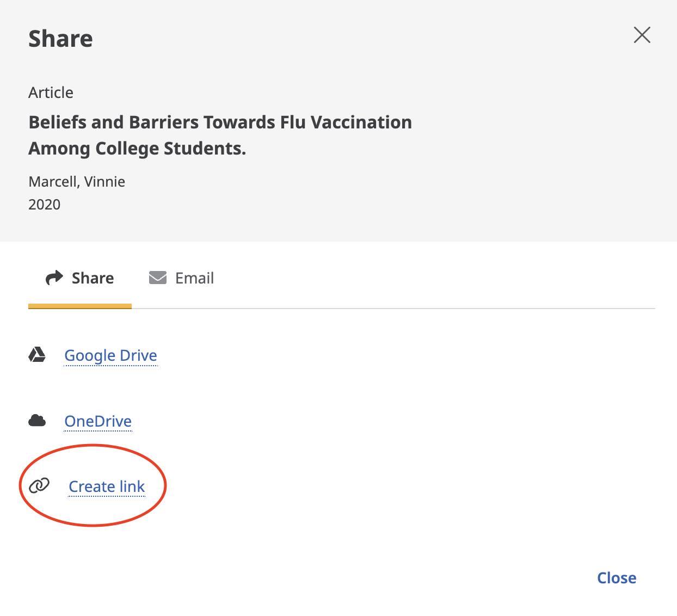Click the Create link hyperlink
The height and width of the screenshot is (616, 677).
[x=107, y=486]
